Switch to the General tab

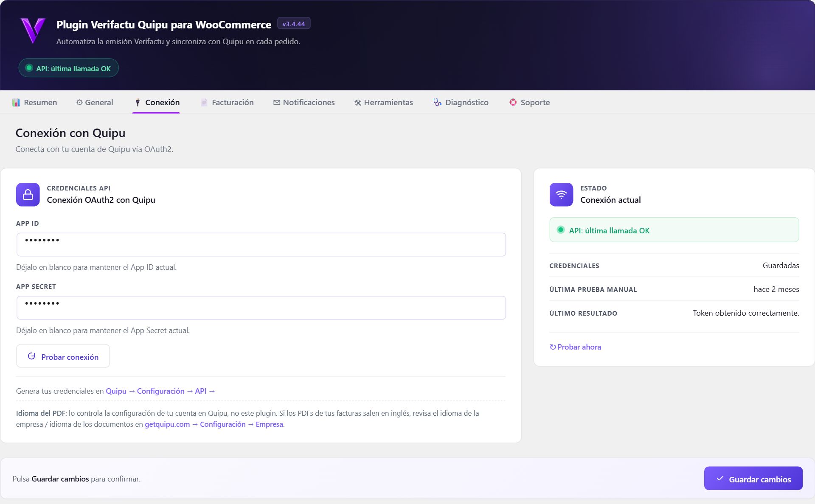(x=95, y=102)
